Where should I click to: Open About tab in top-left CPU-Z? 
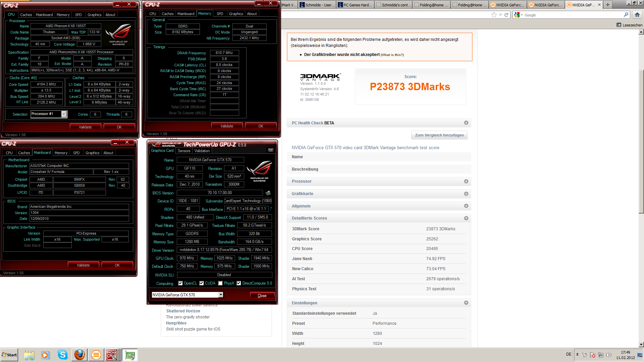(110, 15)
